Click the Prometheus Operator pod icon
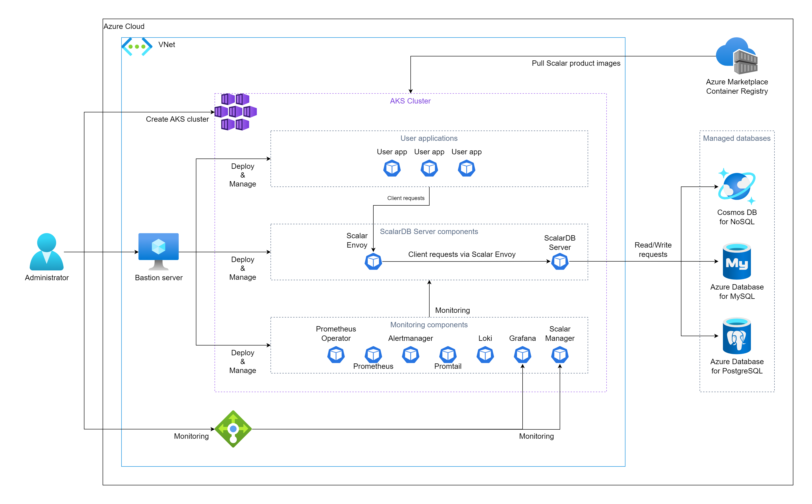 [336, 355]
